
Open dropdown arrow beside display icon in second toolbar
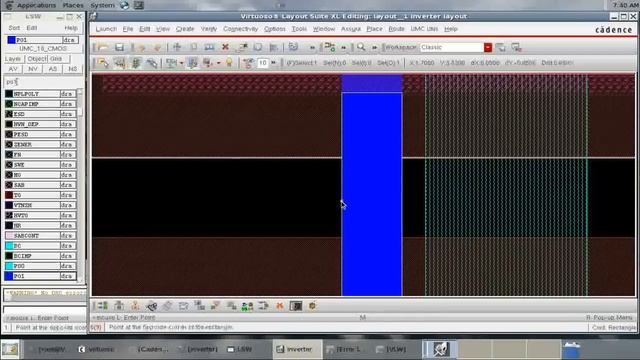click(182, 63)
